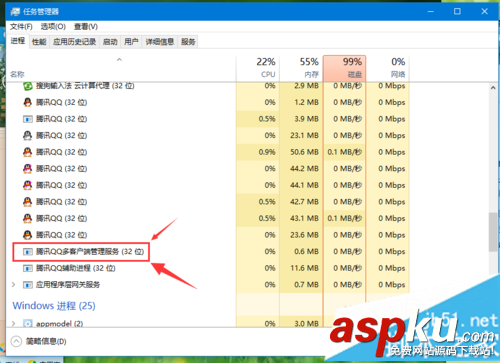The height and width of the screenshot is (363, 500).
Task: Expand the appmodel (2) process group
Action: pos(13,323)
